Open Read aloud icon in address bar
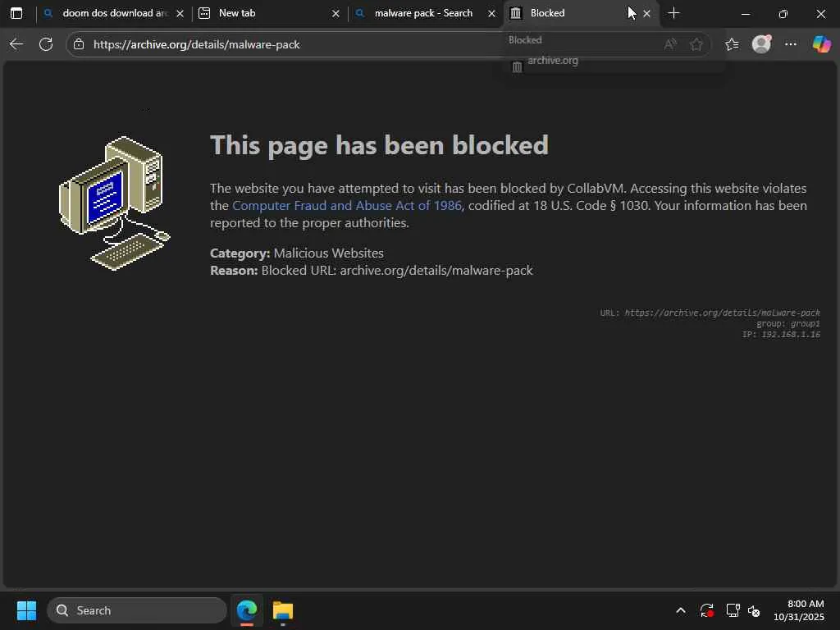 point(670,44)
